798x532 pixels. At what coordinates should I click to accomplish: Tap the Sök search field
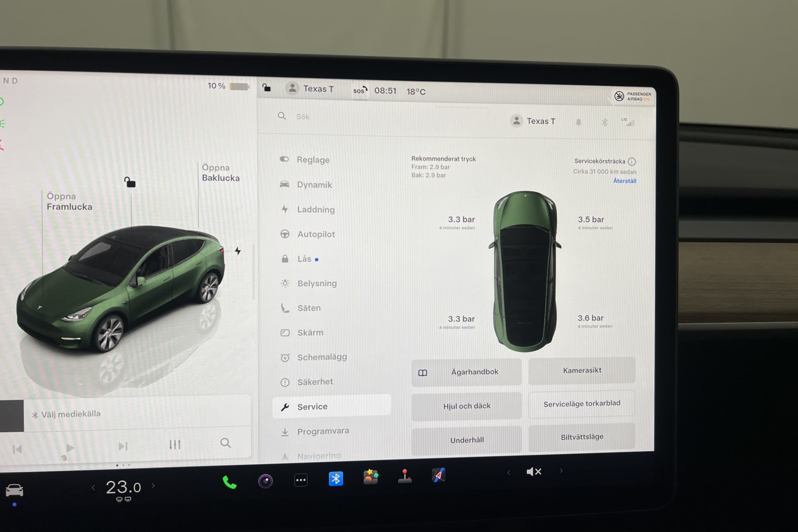(303, 117)
